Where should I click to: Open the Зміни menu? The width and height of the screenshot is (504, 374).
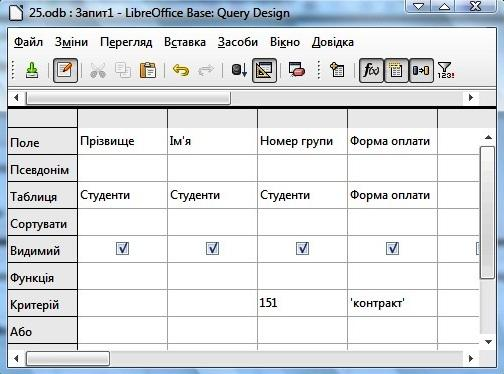(x=71, y=42)
